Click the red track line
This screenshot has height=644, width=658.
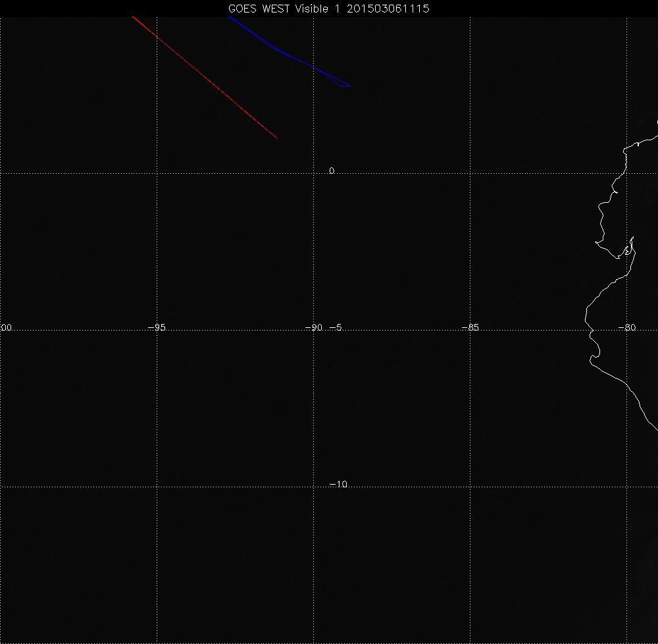tap(205, 78)
